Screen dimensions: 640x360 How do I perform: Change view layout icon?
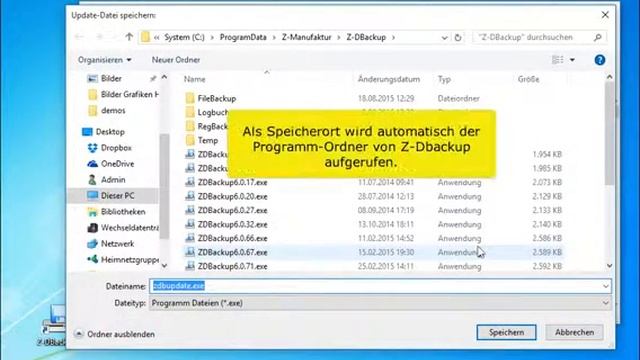pyautogui.click(x=558, y=60)
